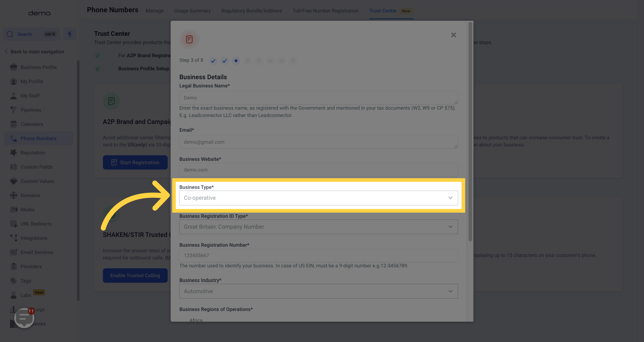Click the Manage tab in Phone Numbers

[155, 11]
